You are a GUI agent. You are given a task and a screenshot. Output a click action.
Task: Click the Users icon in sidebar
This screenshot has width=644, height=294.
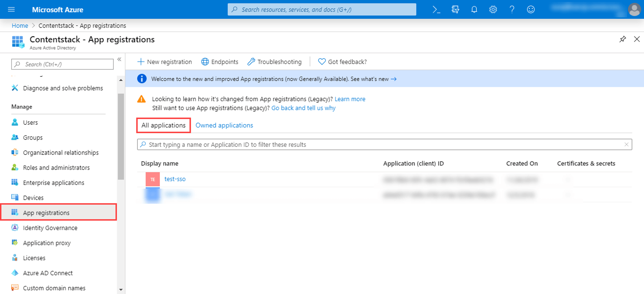pyautogui.click(x=15, y=122)
